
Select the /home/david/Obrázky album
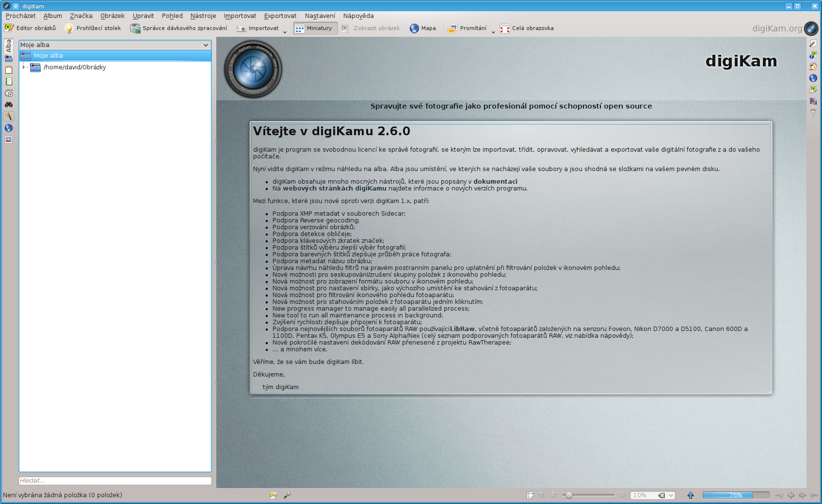75,67
